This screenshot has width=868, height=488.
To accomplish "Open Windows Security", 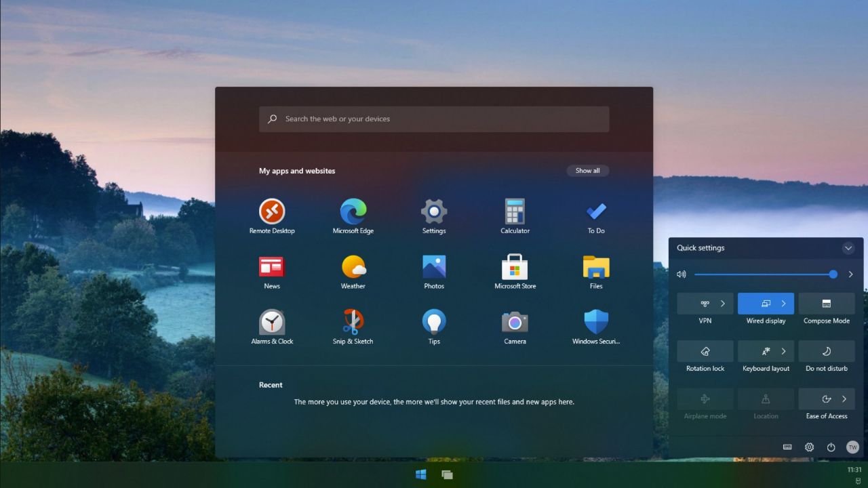I will [x=596, y=327].
